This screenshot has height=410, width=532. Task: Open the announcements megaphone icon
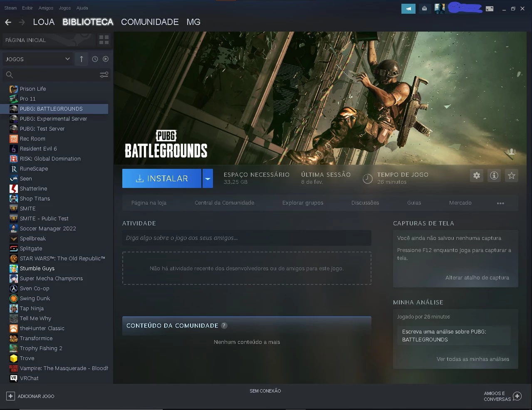coord(408,8)
